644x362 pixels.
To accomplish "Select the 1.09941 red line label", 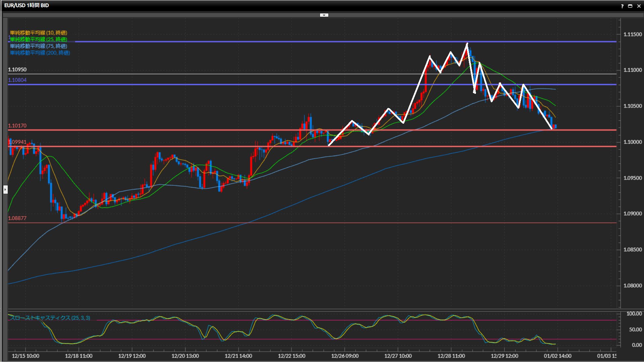I will point(17,142).
